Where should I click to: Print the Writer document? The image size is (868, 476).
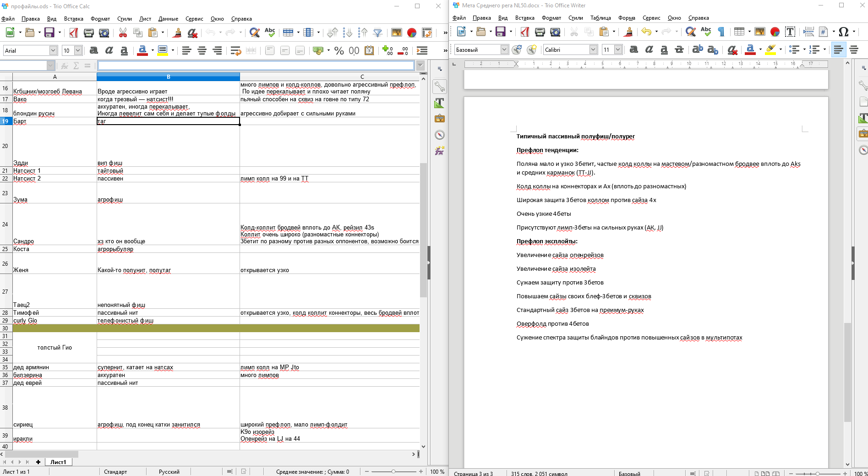tap(540, 32)
